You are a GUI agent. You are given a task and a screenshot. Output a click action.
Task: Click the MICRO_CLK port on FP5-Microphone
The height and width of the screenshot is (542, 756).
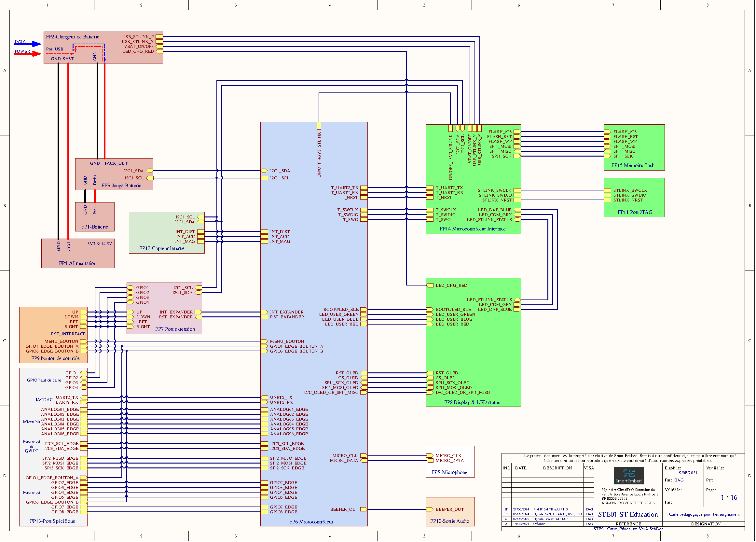tap(430, 456)
